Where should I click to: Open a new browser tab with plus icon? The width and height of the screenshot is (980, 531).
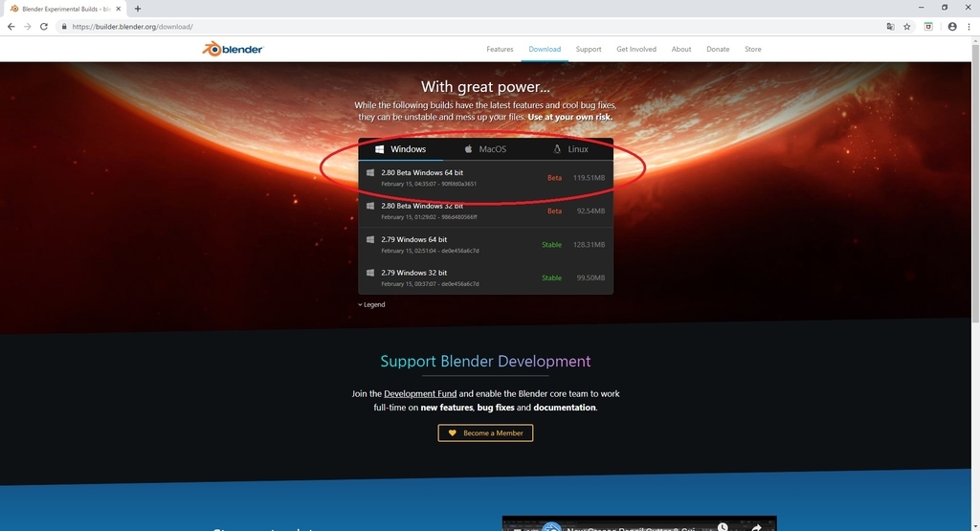(x=138, y=9)
